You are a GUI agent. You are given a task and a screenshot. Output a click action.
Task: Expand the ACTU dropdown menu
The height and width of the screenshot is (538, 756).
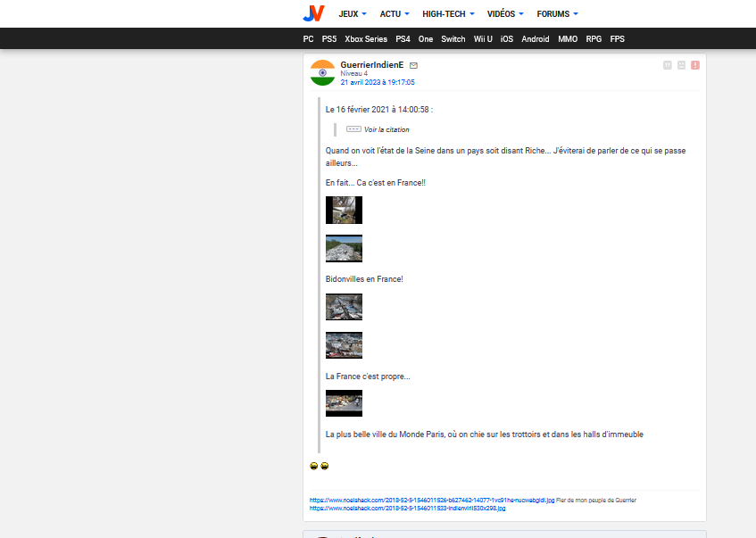click(x=395, y=14)
